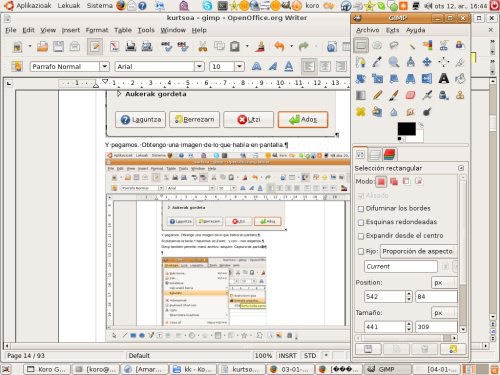
Task: Select the Airbrush tool in GIMP
Action: point(427,95)
